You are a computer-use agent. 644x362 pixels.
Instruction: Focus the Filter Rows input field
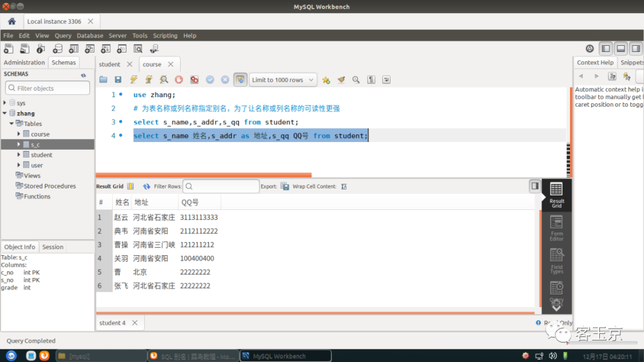tap(221, 187)
